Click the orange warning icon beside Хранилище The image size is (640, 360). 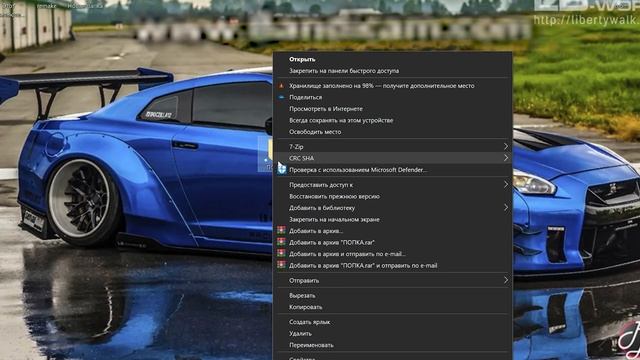pyautogui.click(x=281, y=86)
